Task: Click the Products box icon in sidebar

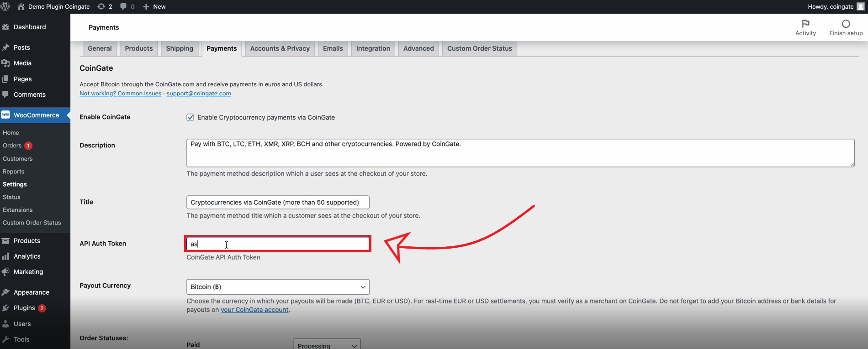Action: pyautogui.click(x=6, y=241)
